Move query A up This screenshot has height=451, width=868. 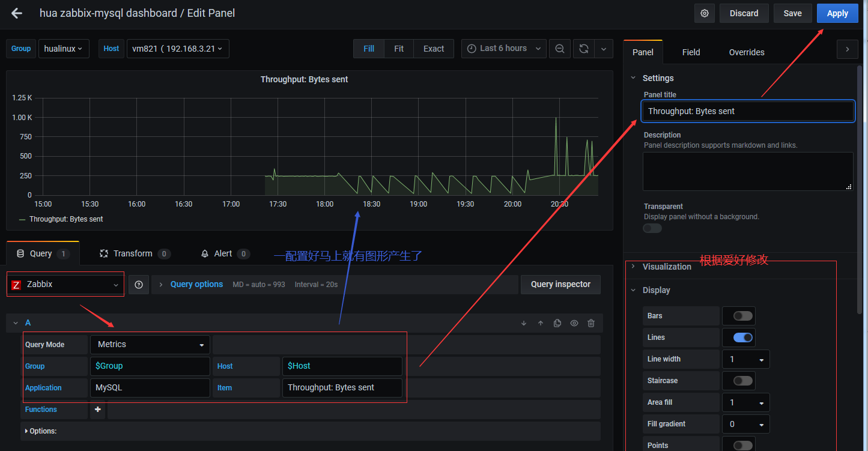pos(541,323)
